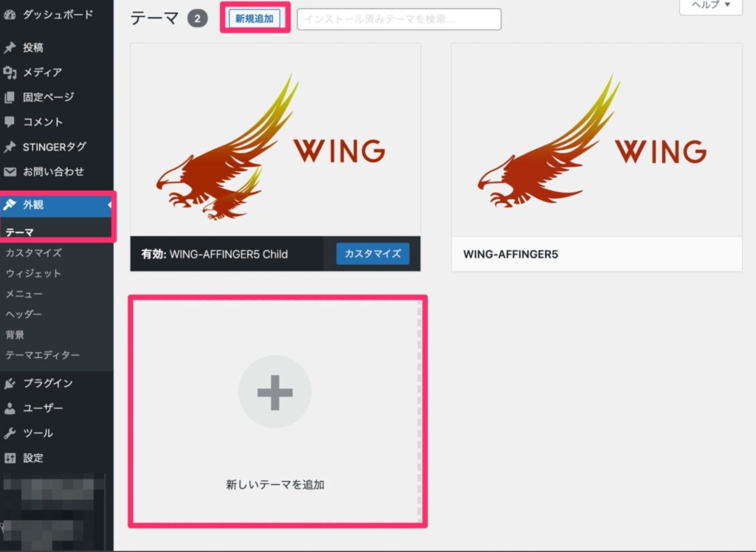Click the 新規追加 button

255,18
